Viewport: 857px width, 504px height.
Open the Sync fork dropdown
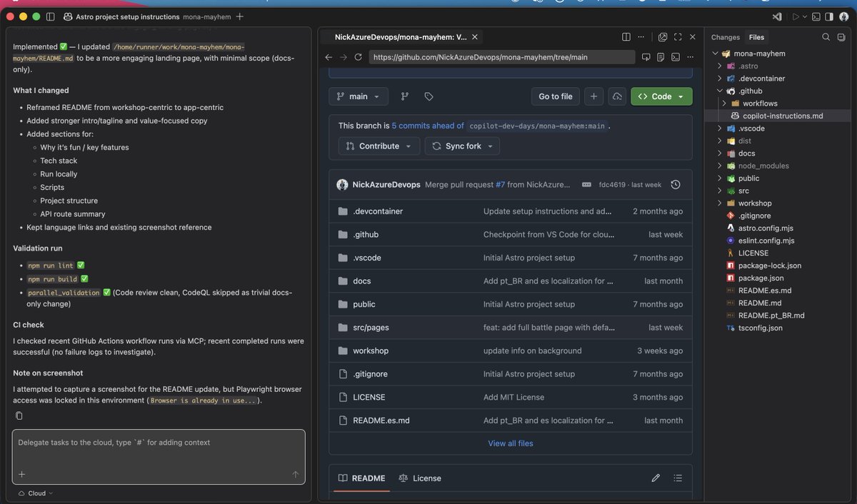tap(462, 146)
